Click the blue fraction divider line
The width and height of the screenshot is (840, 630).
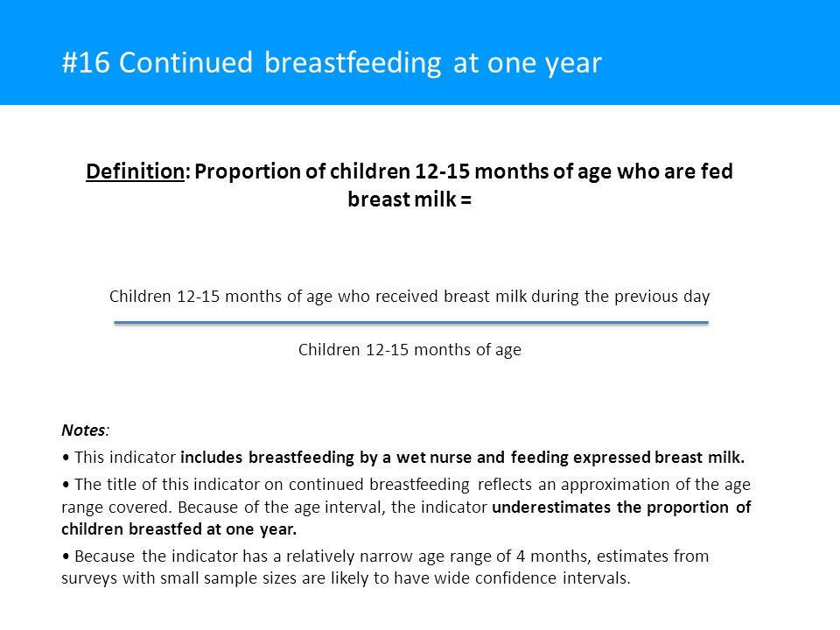click(411, 323)
